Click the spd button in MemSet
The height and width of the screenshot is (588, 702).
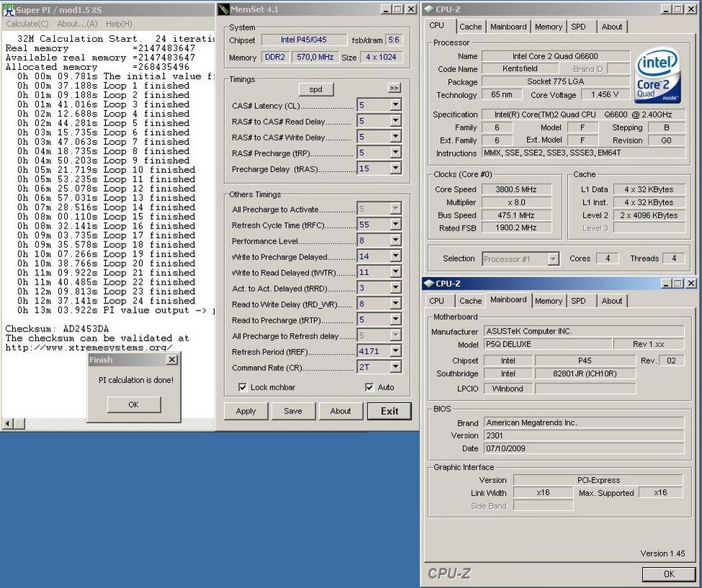(x=316, y=89)
